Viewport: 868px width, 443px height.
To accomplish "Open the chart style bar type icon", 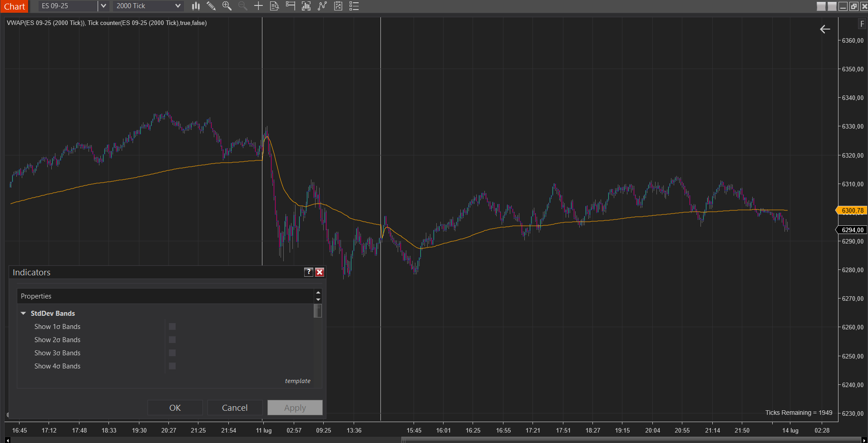I will tap(196, 6).
